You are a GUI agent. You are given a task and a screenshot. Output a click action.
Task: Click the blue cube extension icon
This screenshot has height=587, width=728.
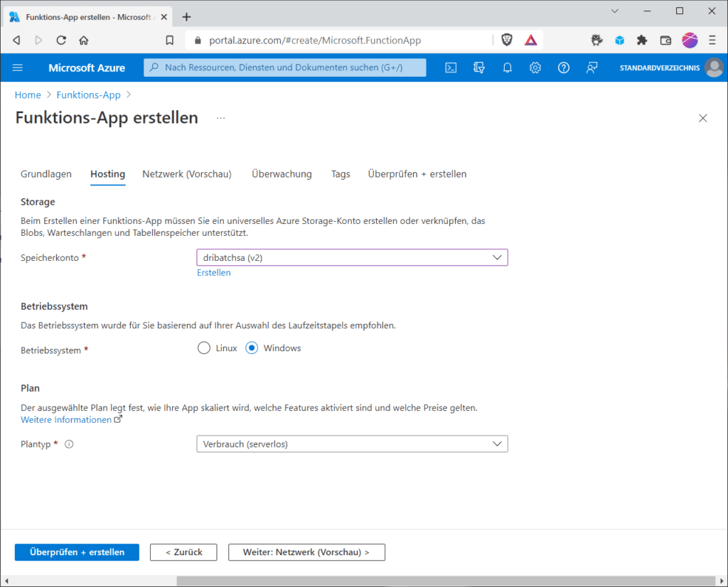(x=619, y=41)
